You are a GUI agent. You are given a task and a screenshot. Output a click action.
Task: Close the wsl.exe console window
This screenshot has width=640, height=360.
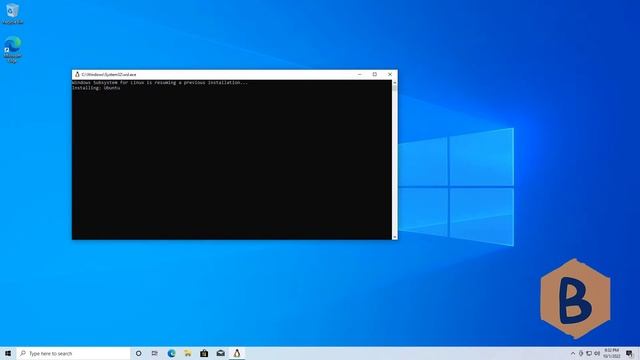click(x=390, y=74)
